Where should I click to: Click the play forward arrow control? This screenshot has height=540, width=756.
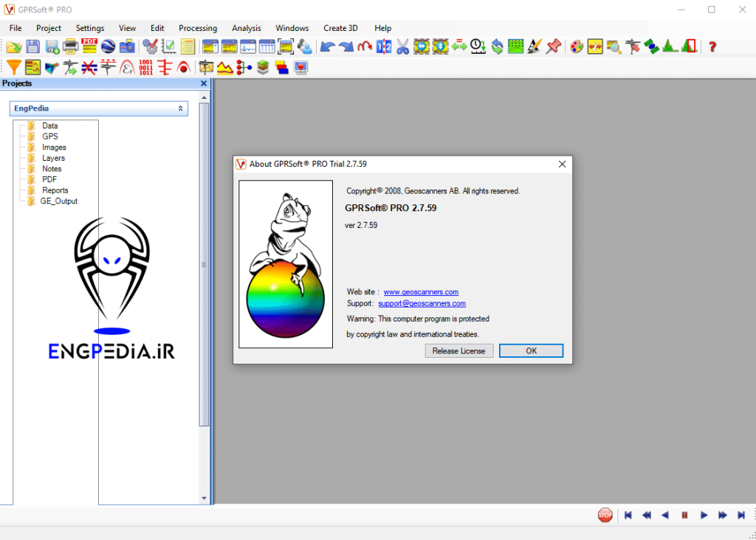click(704, 515)
